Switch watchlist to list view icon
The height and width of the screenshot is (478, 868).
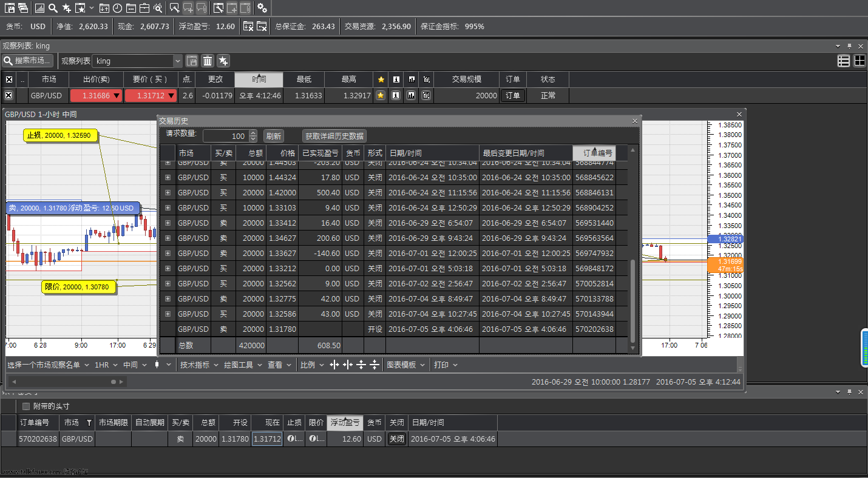(844, 61)
